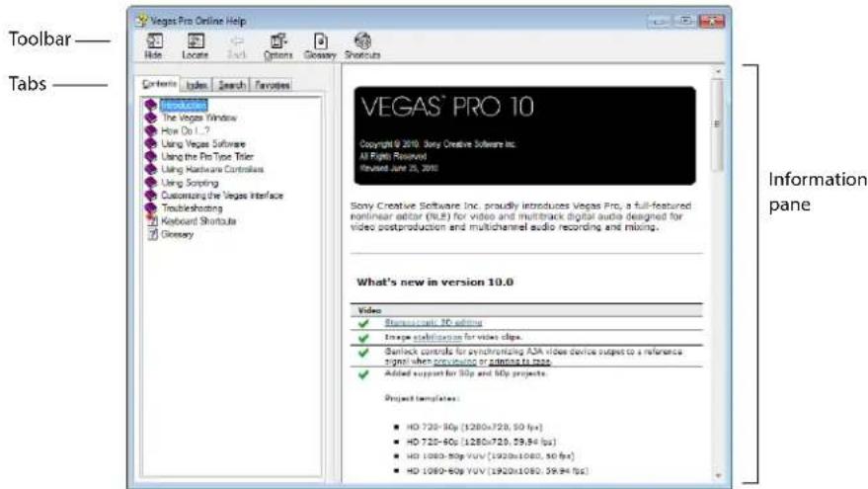Click the scroll up arrow in information pane
Viewport: 868px width, 489px height.
pos(718,71)
